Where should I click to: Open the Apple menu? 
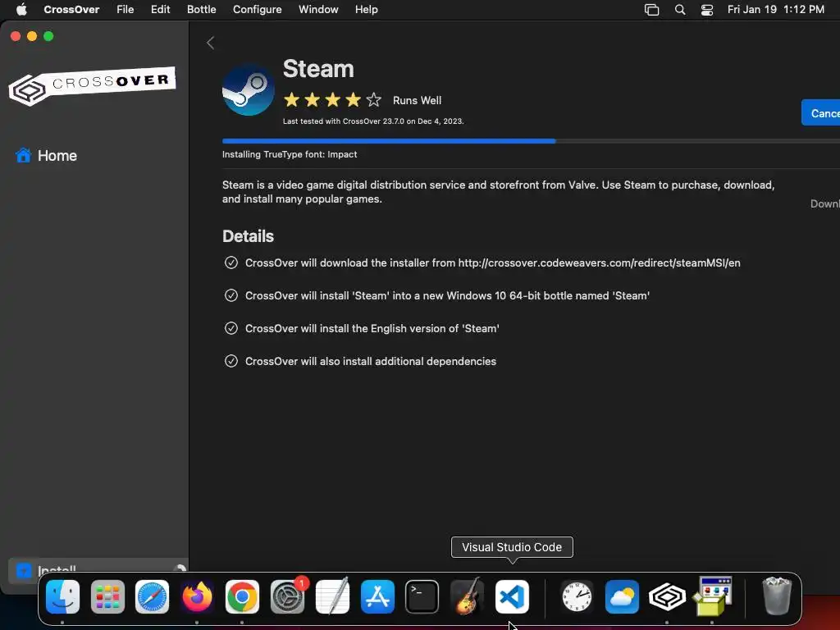click(x=21, y=9)
